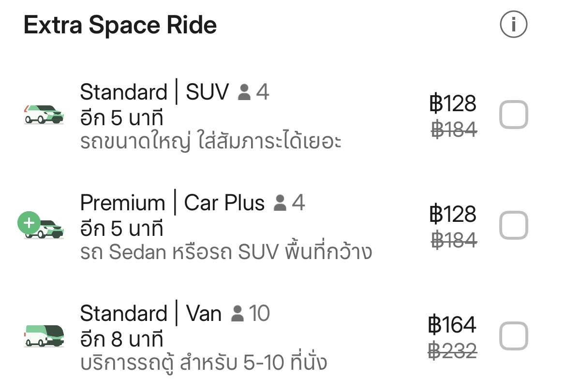Tap the Standard SUV car icon

44,114
